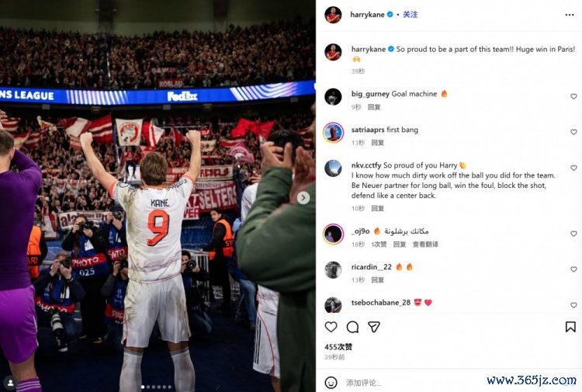The width and height of the screenshot is (582, 392).
Task: View replies count on _oj9o's comment
Action: click(x=379, y=244)
